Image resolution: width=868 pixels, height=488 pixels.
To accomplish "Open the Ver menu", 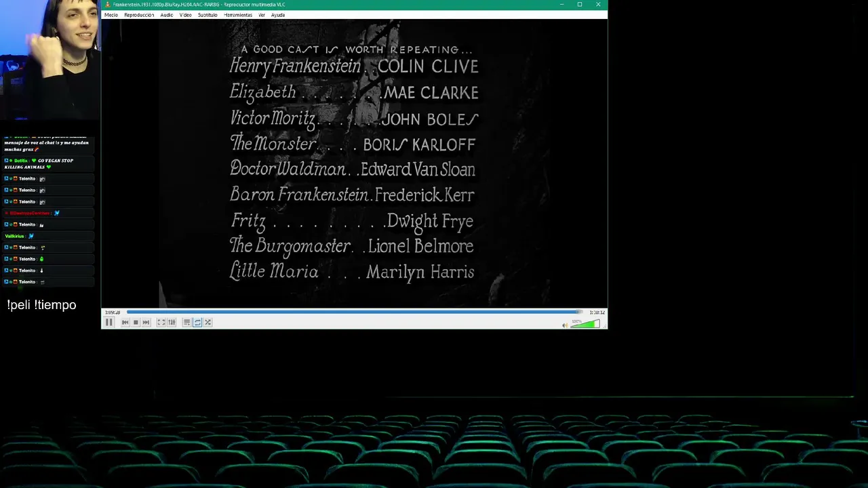I will pos(262,15).
